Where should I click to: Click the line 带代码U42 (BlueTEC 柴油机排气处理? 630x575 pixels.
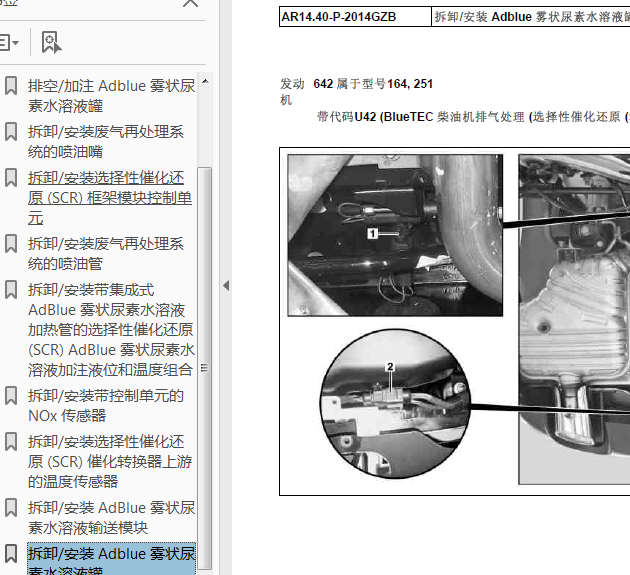pyautogui.click(x=473, y=117)
